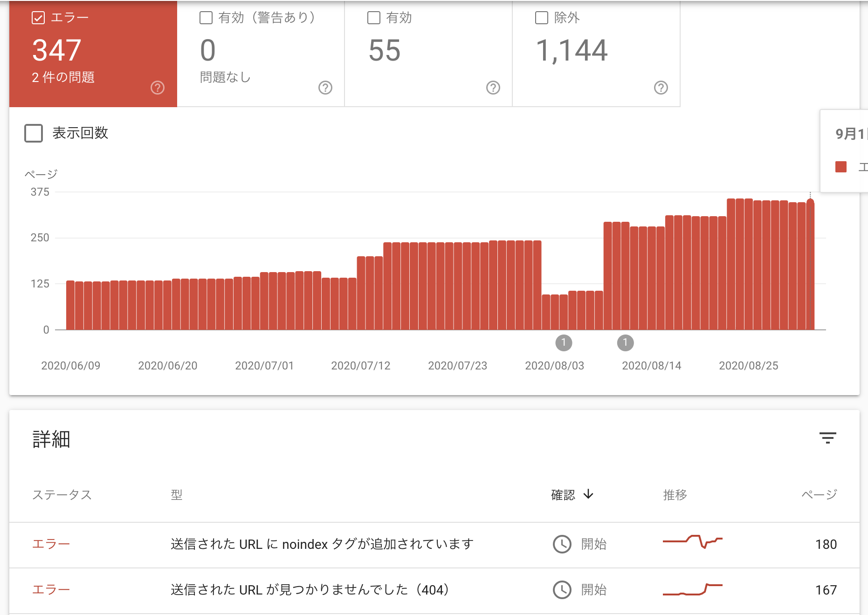Click annotation marker near 2020/08/03
Image resolution: width=868 pixels, height=615 pixels.
coord(564,343)
